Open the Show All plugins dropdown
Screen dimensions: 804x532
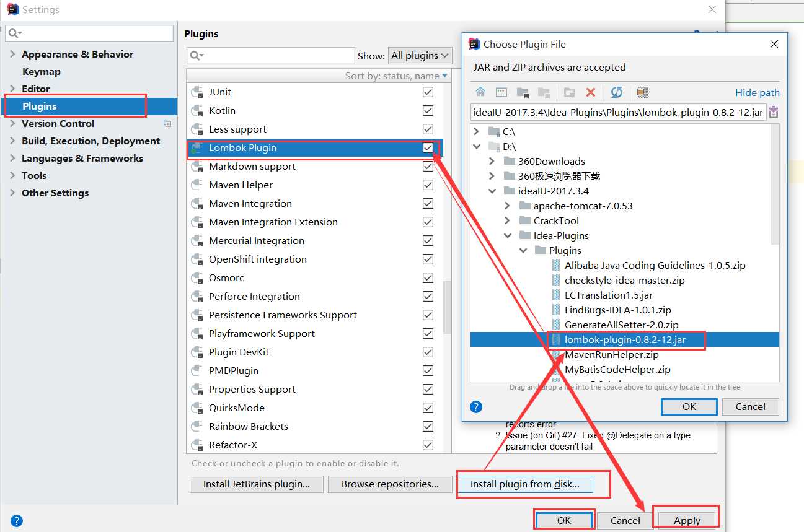pyautogui.click(x=420, y=56)
